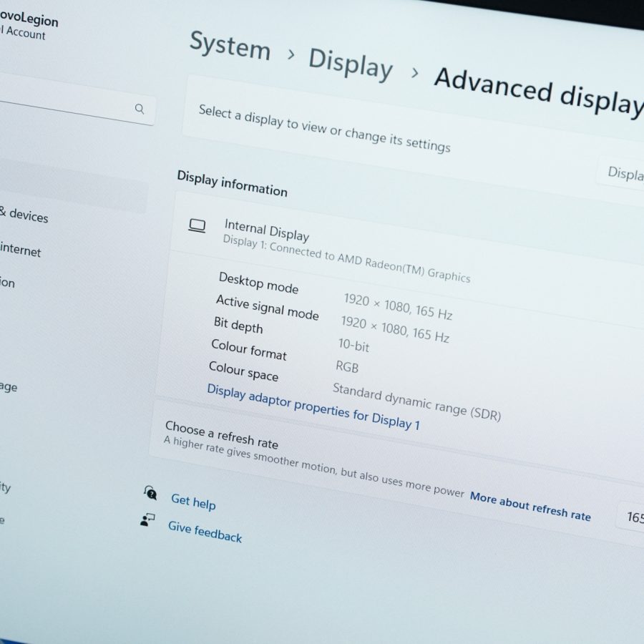Click the '10-bit' value
This screenshot has height=644, width=644.
(353, 346)
